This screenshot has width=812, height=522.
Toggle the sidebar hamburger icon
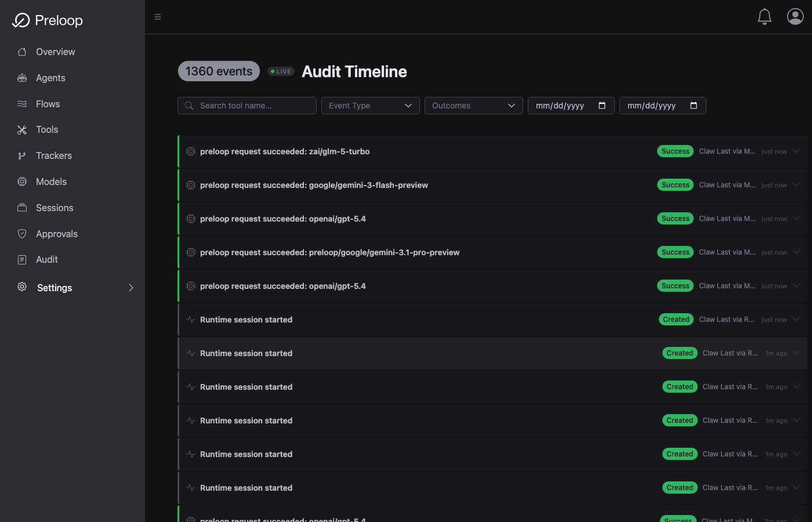158,17
